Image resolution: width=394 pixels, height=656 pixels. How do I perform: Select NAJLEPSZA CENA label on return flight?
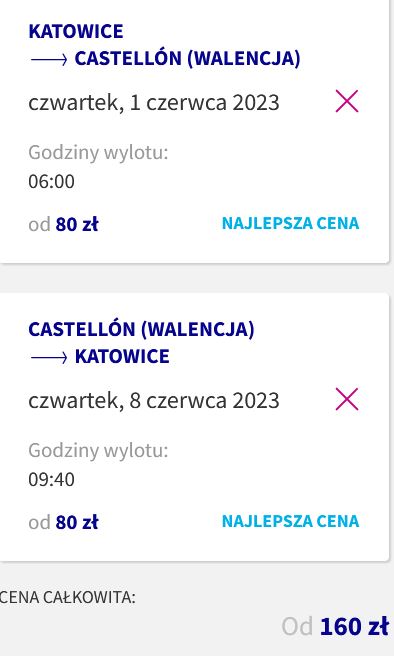pyautogui.click(x=290, y=521)
